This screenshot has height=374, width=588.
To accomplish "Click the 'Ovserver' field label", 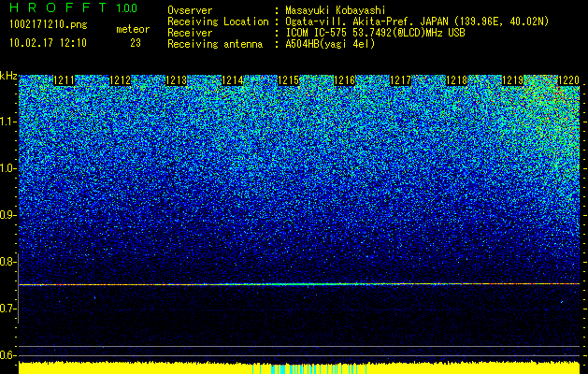I will click(x=190, y=11).
